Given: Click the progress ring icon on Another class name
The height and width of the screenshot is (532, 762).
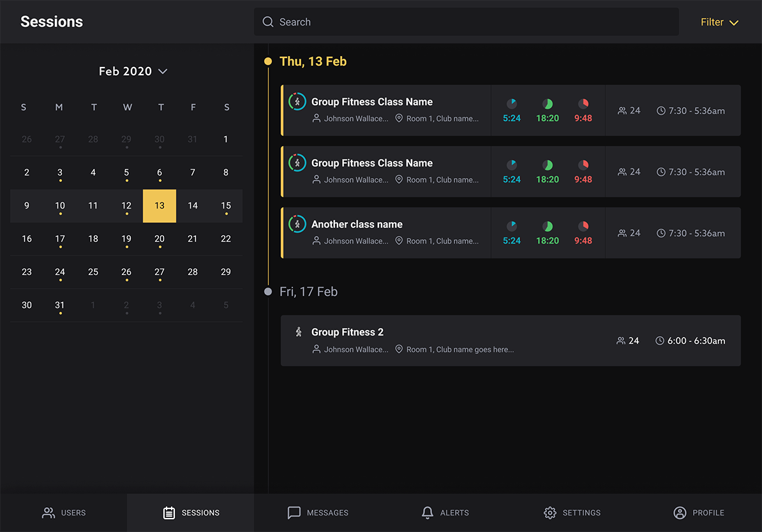Looking at the screenshot, I should point(297,224).
